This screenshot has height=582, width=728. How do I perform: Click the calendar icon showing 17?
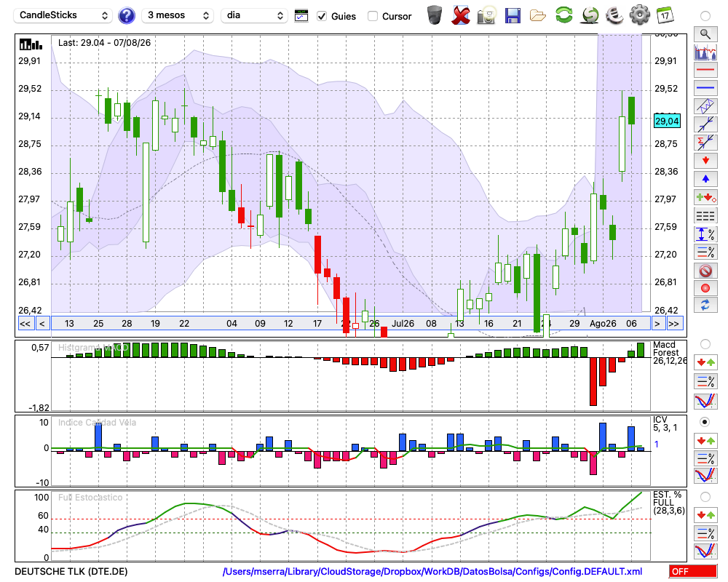click(x=665, y=15)
